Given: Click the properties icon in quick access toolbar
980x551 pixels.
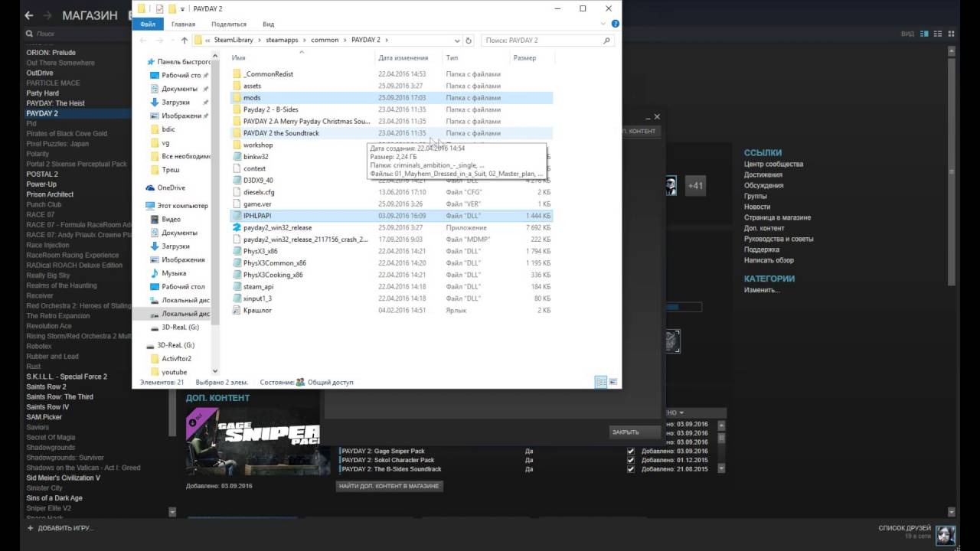Looking at the screenshot, I should 159,8.
